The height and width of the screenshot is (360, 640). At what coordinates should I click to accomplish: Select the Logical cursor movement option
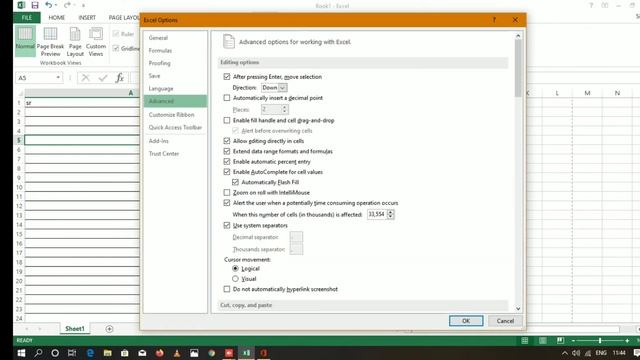[235, 268]
